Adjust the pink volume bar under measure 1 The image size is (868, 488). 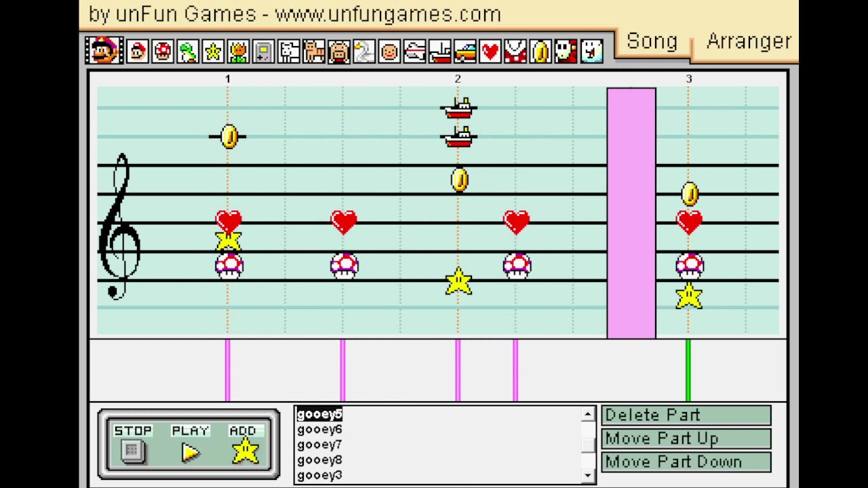(228, 370)
